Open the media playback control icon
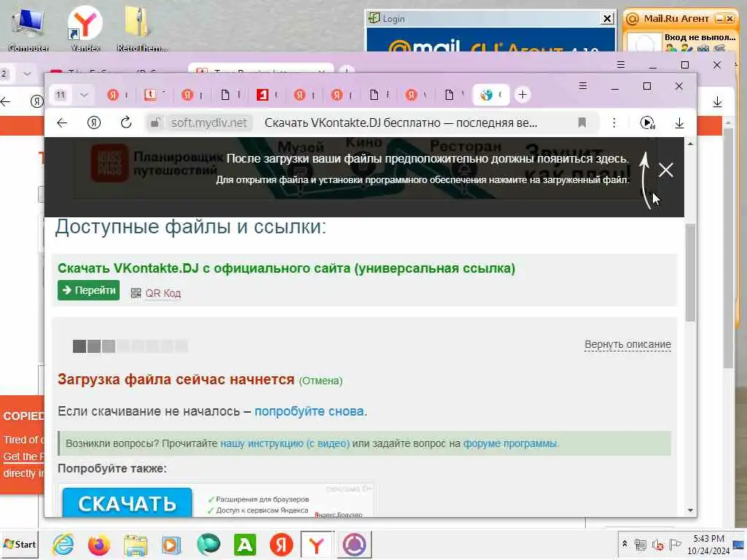This screenshot has height=560, width=747. 648,122
